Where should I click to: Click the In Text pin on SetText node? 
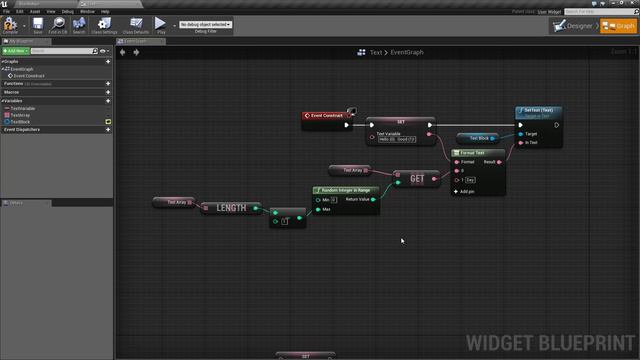coord(521,143)
